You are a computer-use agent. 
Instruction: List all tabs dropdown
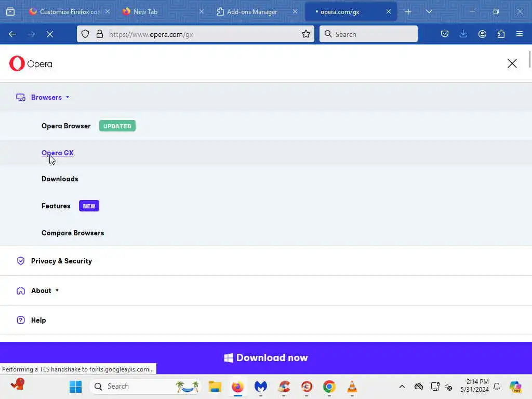tap(429, 11)
